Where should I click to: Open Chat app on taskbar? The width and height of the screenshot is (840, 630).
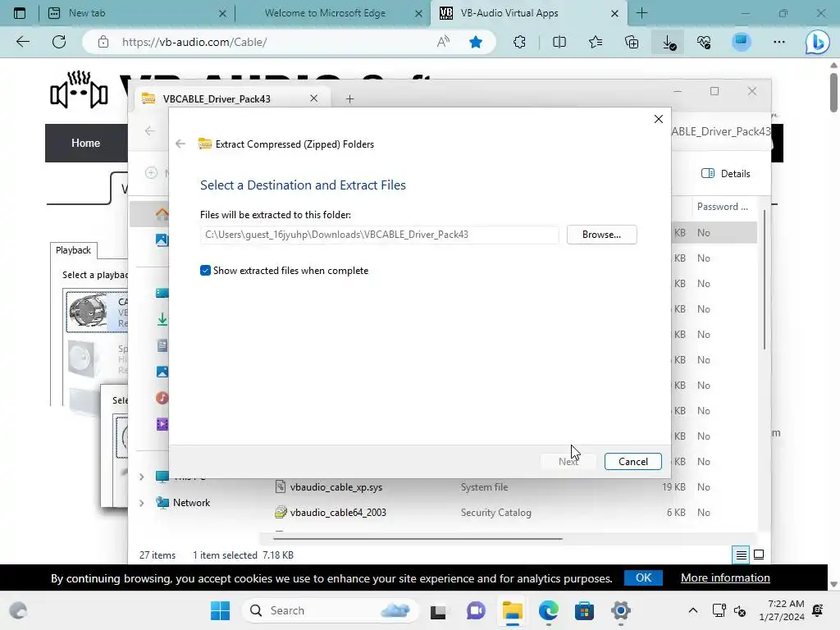point(476,610)
